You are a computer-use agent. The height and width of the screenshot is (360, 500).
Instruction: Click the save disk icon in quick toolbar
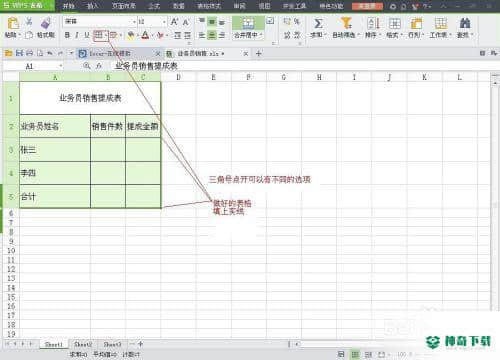[19, 53]
